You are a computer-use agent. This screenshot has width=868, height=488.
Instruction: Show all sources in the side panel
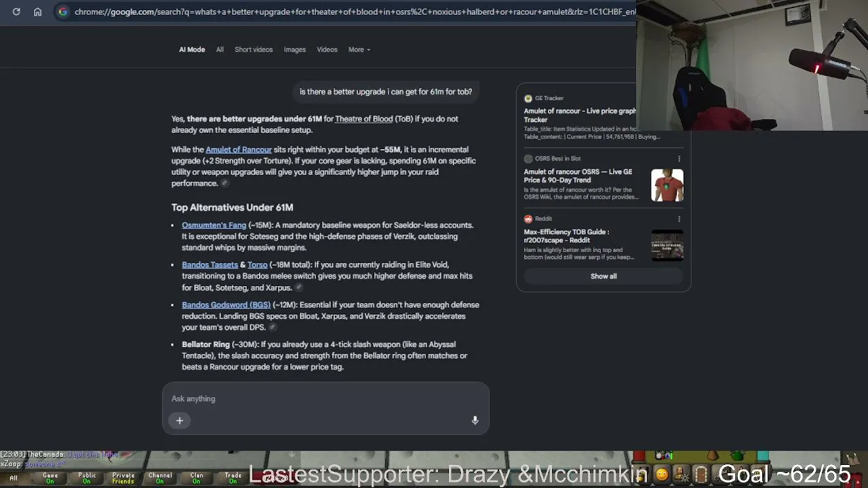(604, 277)
